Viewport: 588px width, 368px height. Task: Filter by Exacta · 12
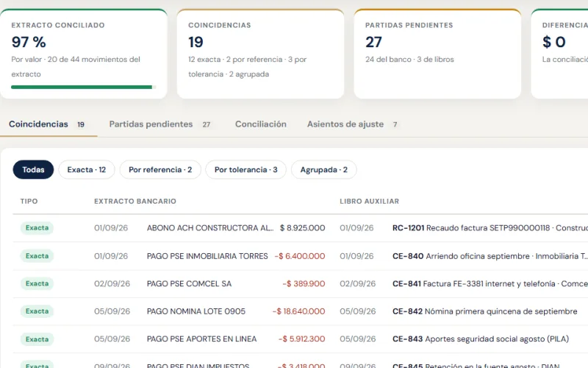[x=87, y=170]
